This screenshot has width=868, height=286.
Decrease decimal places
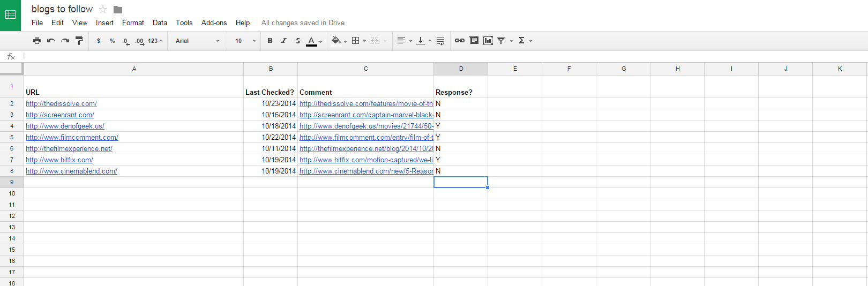click(126, 41)
